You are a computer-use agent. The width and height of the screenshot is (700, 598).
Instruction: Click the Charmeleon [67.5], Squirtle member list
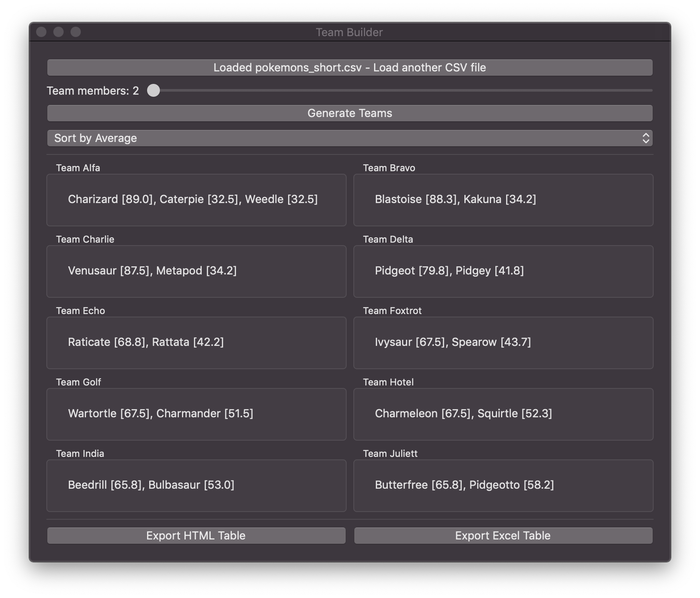click(x=464, y=413)
